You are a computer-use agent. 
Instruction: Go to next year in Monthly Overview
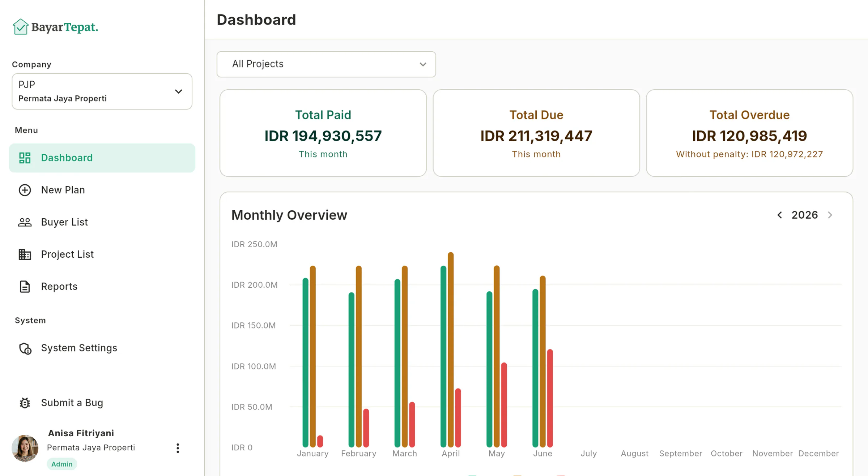click(830, 215)
